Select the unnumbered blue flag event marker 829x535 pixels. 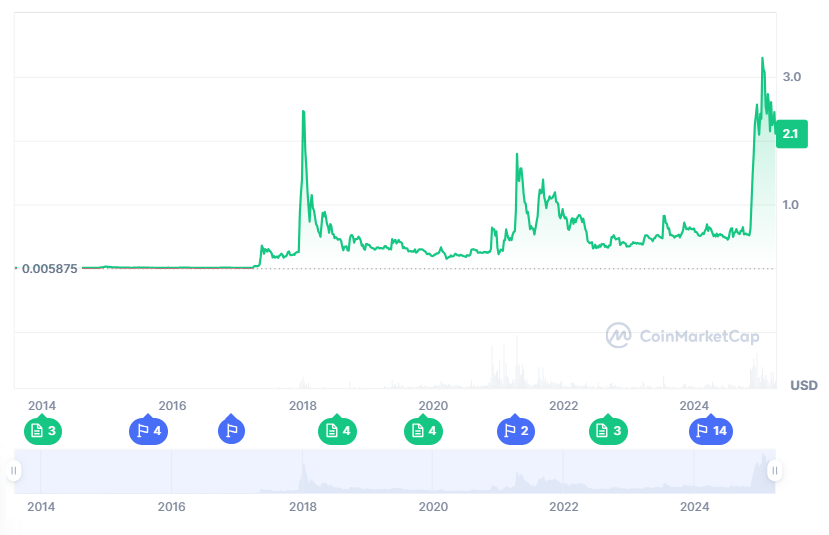(x=231, y=431)
